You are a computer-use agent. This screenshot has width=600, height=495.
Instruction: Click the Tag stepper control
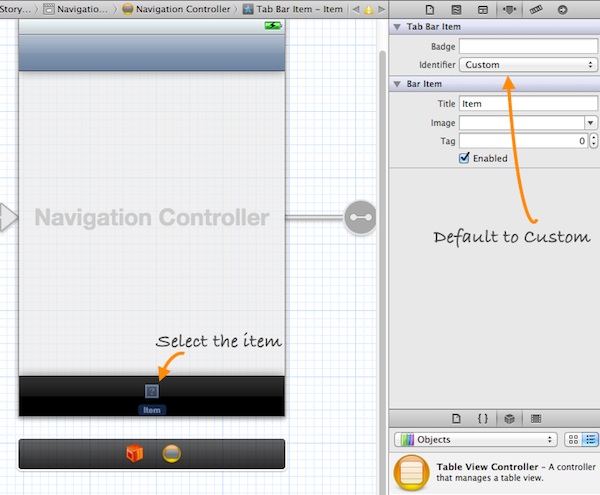click(594, 141)
